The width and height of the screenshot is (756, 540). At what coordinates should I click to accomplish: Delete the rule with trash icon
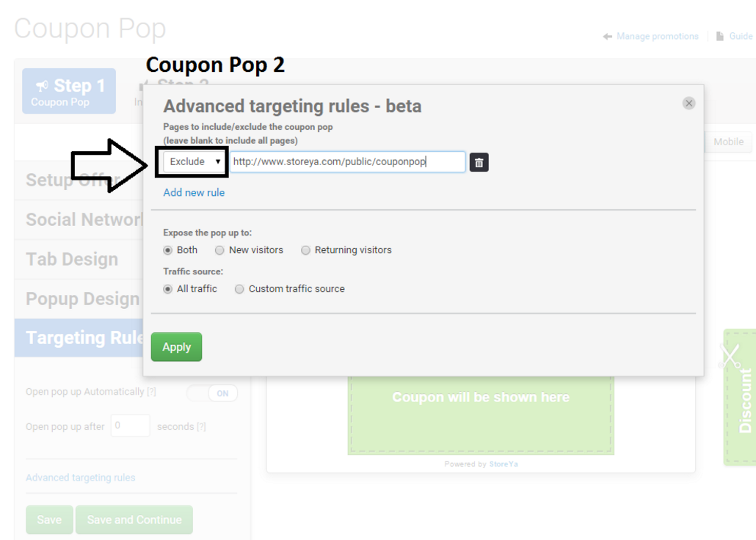pos(479,162)
